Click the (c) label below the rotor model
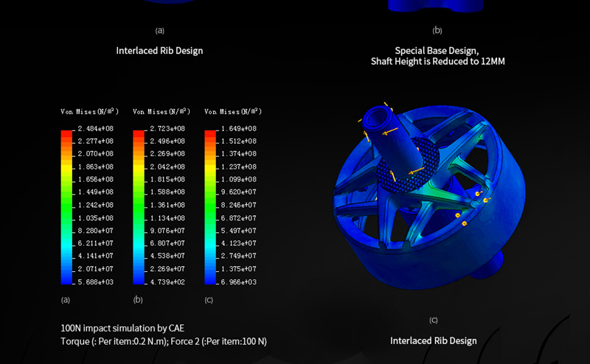Screen dimensions: 590x364 pyautogui.click(x=434, y=321)
